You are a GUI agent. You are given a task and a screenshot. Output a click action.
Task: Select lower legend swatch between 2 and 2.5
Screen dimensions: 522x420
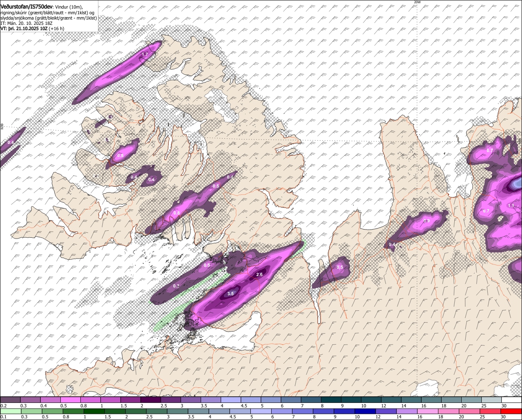coord(136,411)
